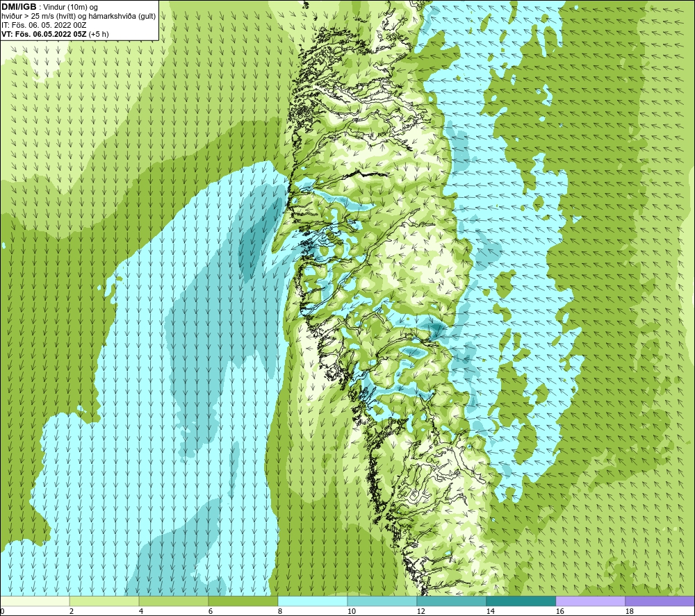Click the 16–18 m/s light purple legend swatch
The width and height of the screenshot is (695, 616).
coord(590,601)
